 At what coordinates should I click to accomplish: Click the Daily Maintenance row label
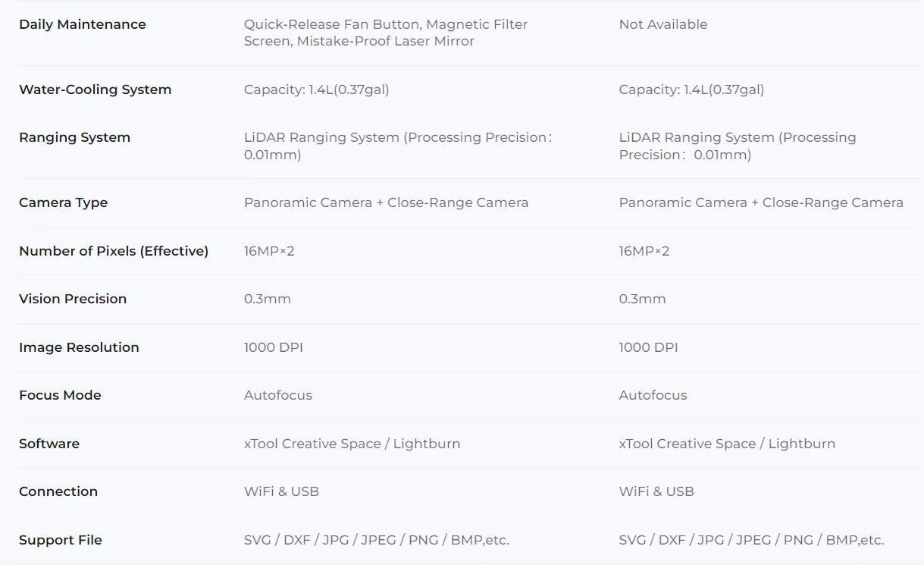point(82,24)
